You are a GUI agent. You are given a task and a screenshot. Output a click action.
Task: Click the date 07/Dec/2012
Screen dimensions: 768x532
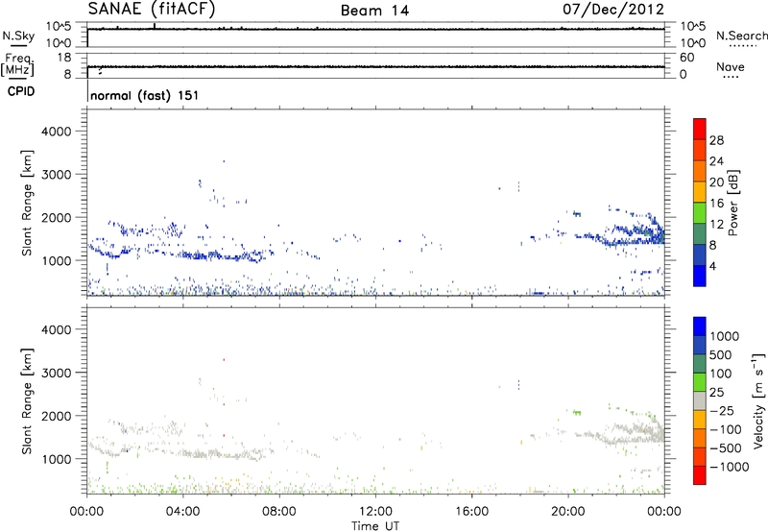point(612,9)
